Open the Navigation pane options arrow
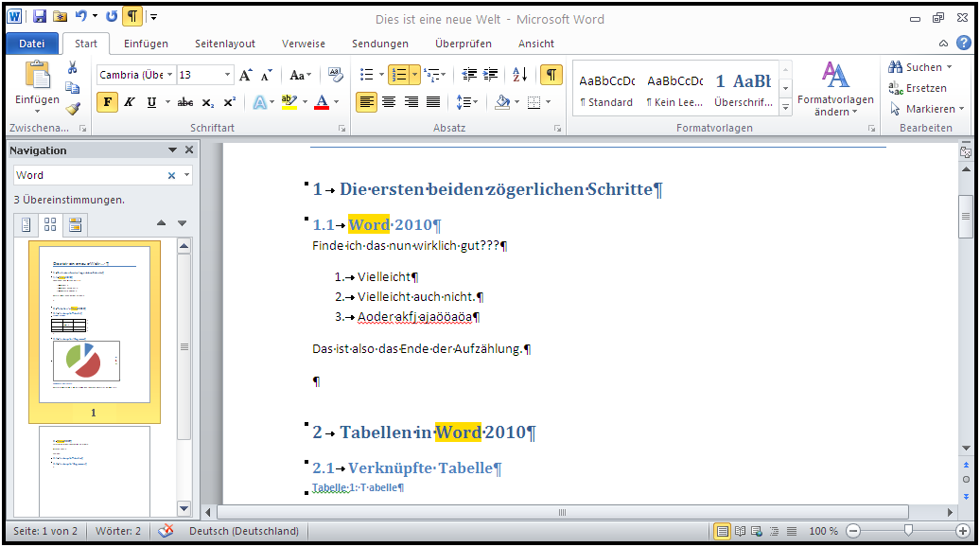Viewport: 980px width, 547px height. point(172,150)
